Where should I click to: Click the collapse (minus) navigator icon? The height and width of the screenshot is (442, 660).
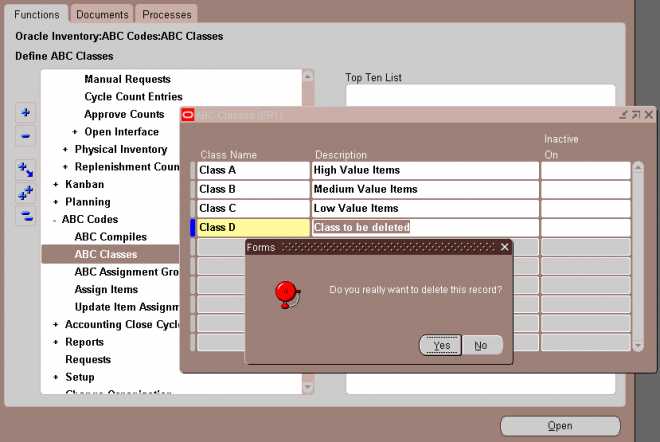click(26, 136)
